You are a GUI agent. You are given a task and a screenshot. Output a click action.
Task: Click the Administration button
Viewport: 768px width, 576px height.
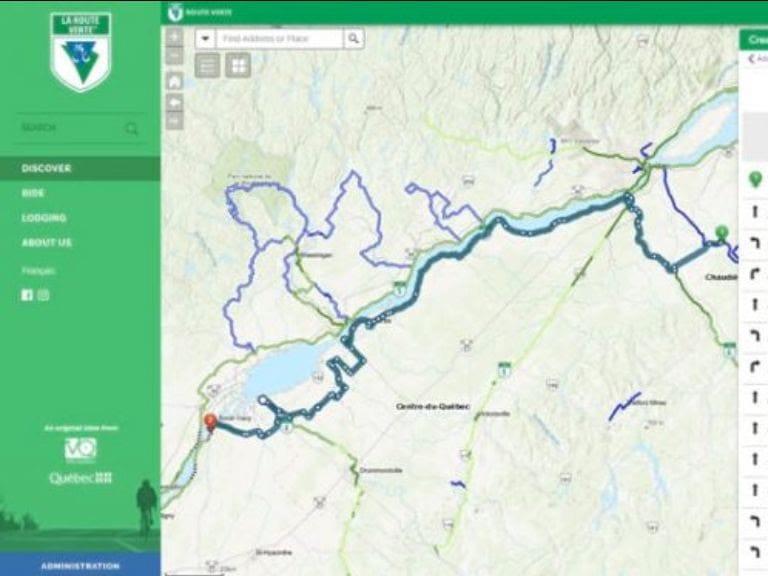click(x=80, y=565)
